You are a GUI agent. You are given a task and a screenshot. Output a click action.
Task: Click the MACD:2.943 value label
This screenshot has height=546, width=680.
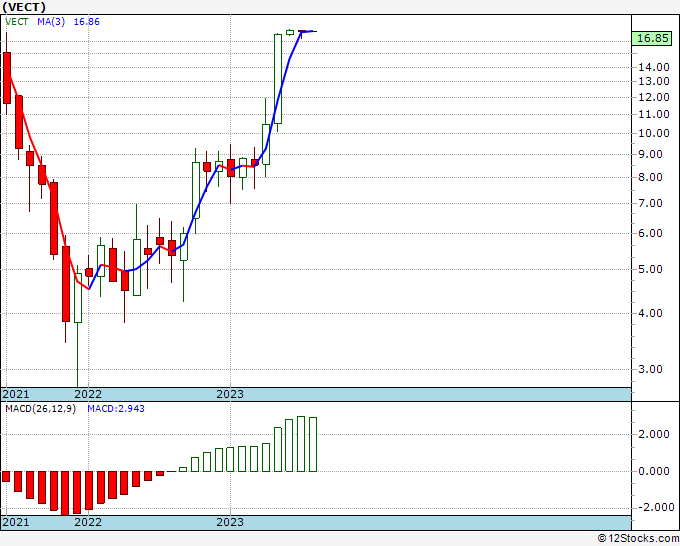pos(116,409)
